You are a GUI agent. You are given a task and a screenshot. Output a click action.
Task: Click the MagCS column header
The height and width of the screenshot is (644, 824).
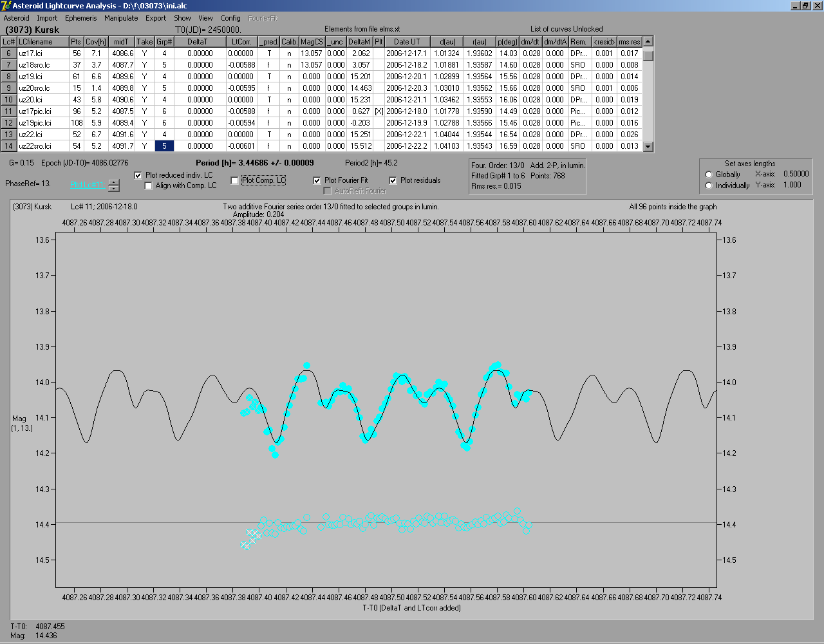[312, 42]
